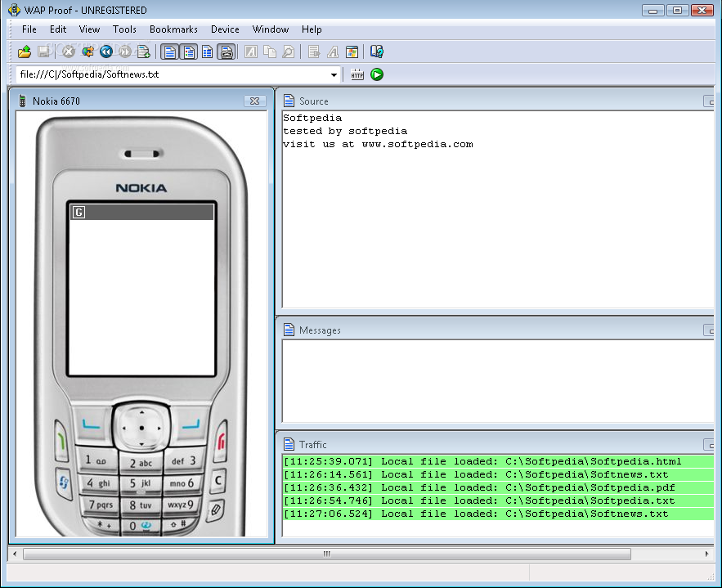Collapse the Traffic panel
The height and width of the screenshot is (588, 722).
(x=709, y=445)
